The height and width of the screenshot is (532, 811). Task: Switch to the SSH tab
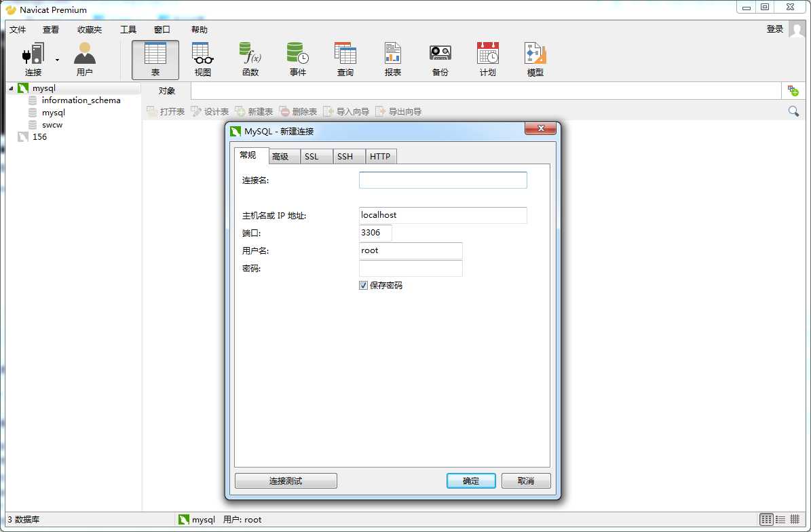click(349, 157)
